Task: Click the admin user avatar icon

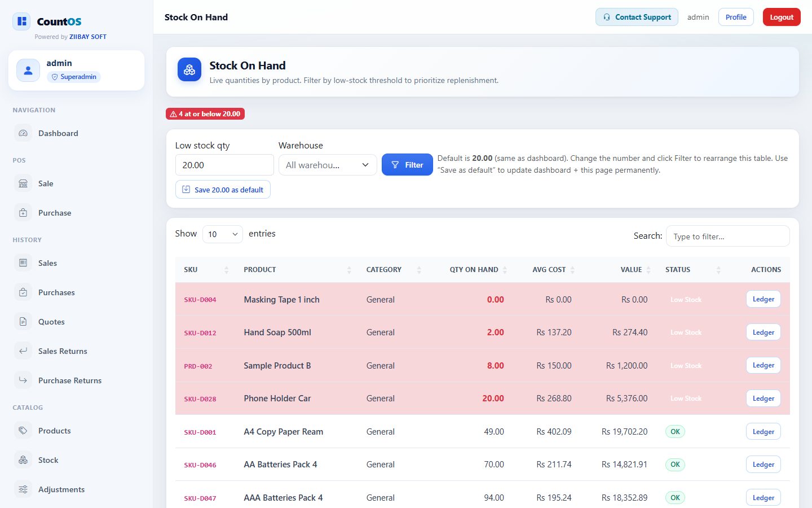Action: point(28,71)
